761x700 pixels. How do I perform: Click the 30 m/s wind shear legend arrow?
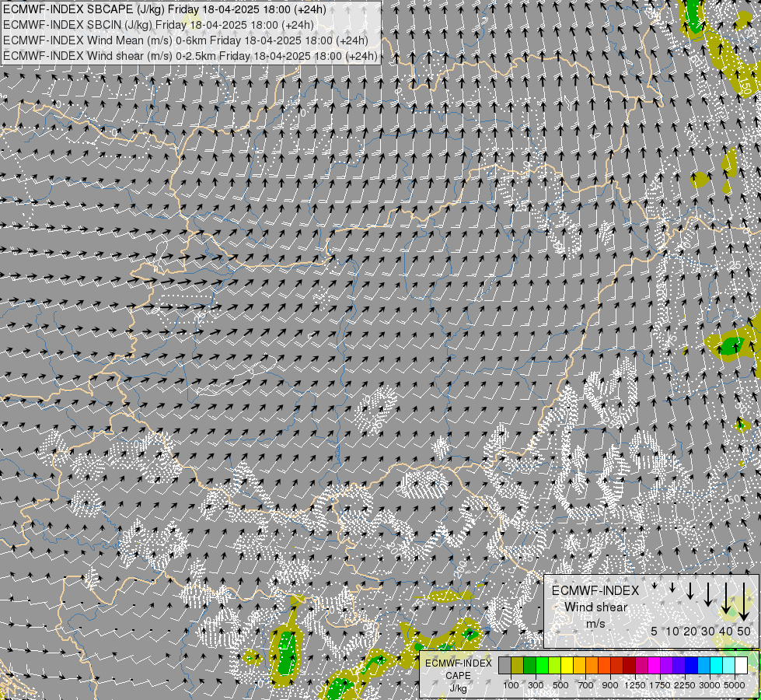708,594
